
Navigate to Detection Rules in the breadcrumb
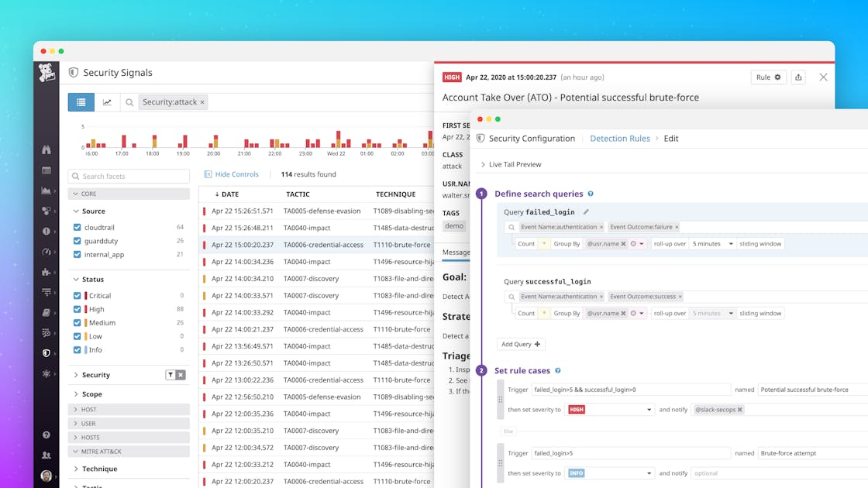pos(620,138)
